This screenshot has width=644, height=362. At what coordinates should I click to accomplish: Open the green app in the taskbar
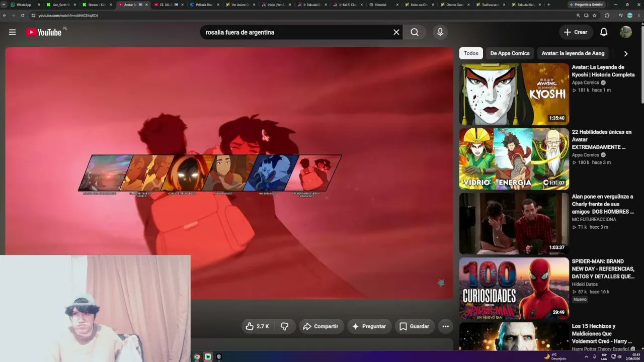coord(208,356)
